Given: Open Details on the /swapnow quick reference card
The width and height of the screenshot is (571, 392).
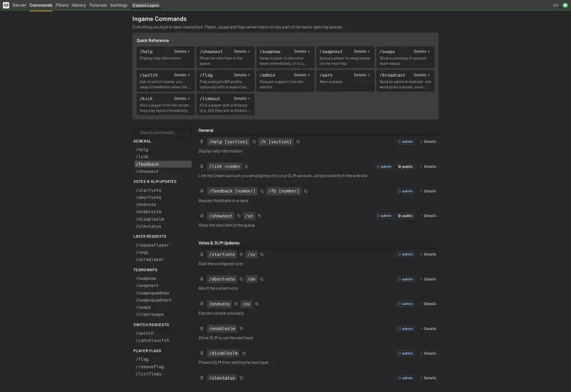Looking at the screenshot, I should tap(302, 52).
